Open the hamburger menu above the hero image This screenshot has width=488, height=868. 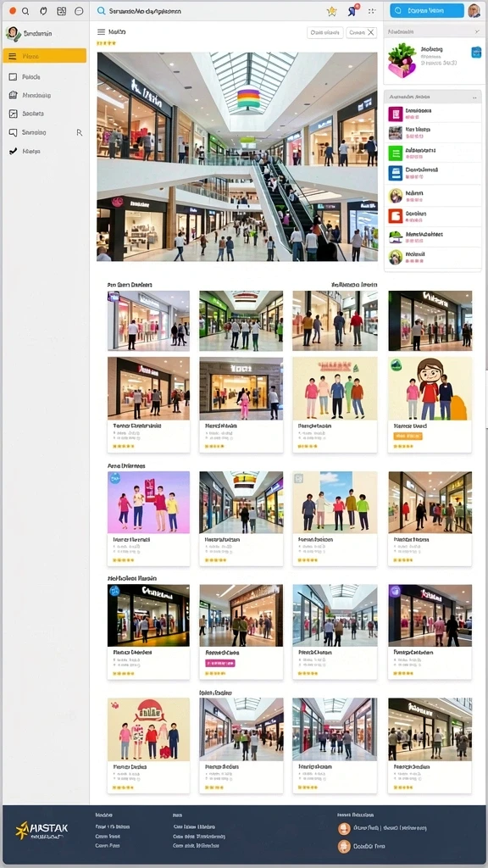coord(102,32)
